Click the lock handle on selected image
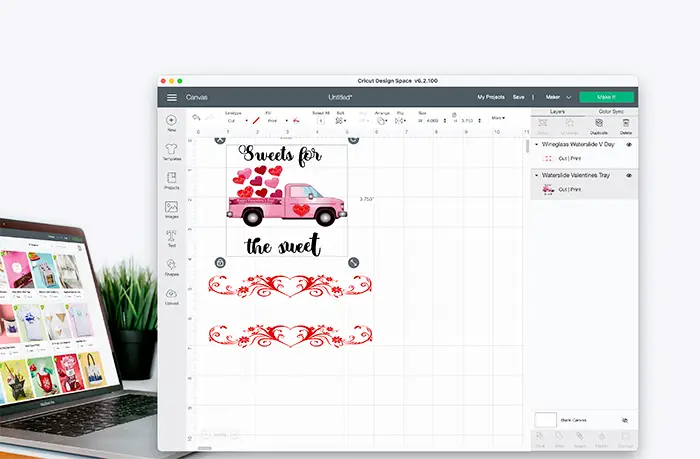The image size is (700, 459). [220, 263]
